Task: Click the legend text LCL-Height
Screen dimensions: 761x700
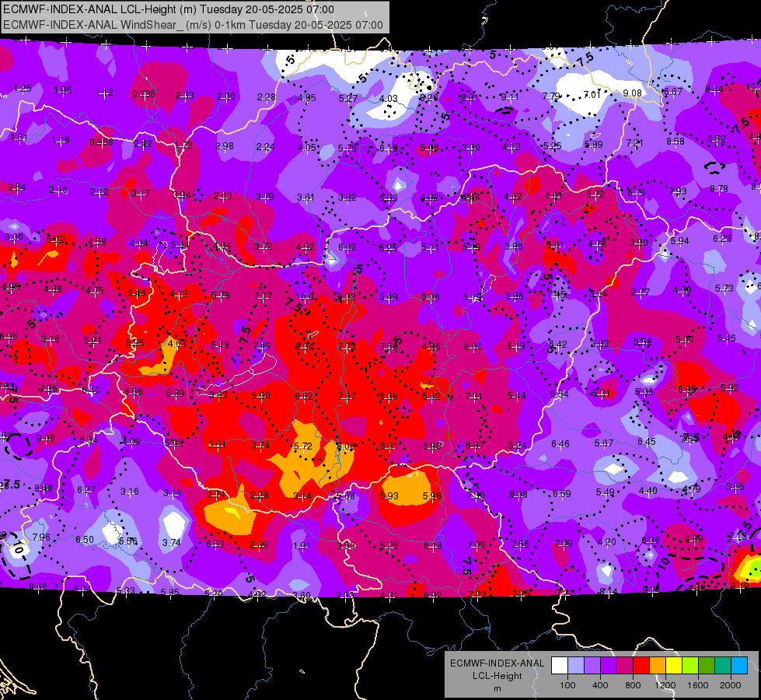Action: click(497, 676)
